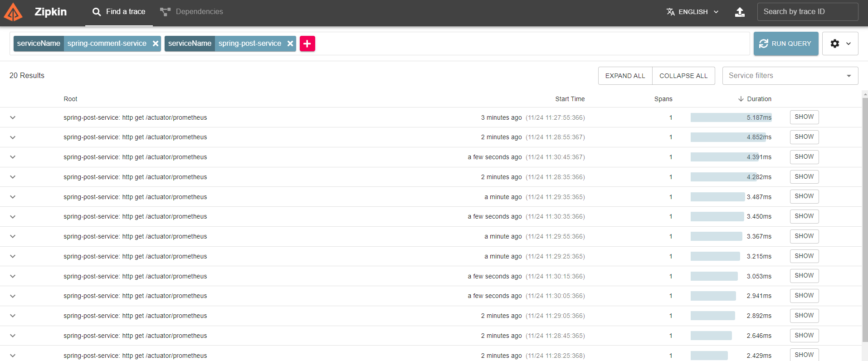This screenshot has width=868, height=361.
Task: Click SHOW for the 2.646ms trace
Action: click(x=804, y=336)
